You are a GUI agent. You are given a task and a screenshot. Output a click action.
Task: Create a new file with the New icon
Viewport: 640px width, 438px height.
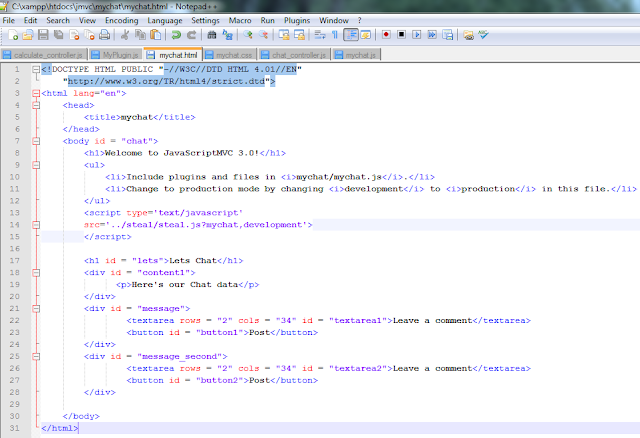[13, 35]
